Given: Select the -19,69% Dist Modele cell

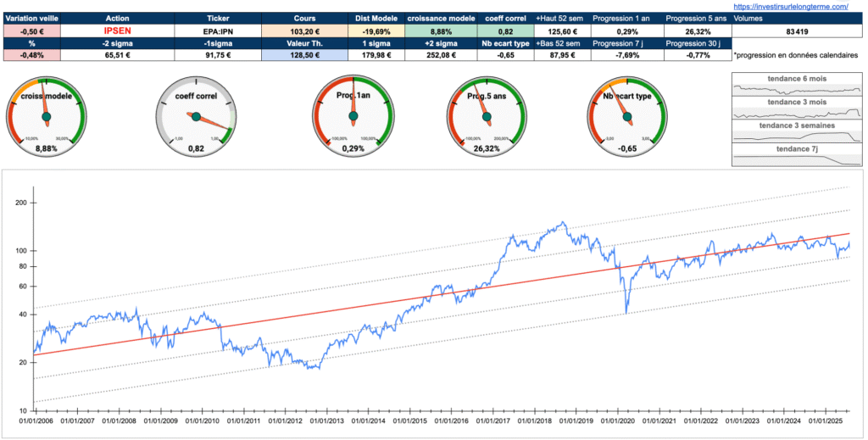Looking at the screenshot, I should 376,30.
